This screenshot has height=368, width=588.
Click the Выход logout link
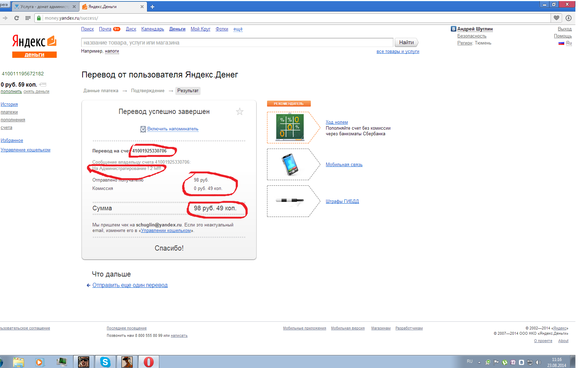565,29
